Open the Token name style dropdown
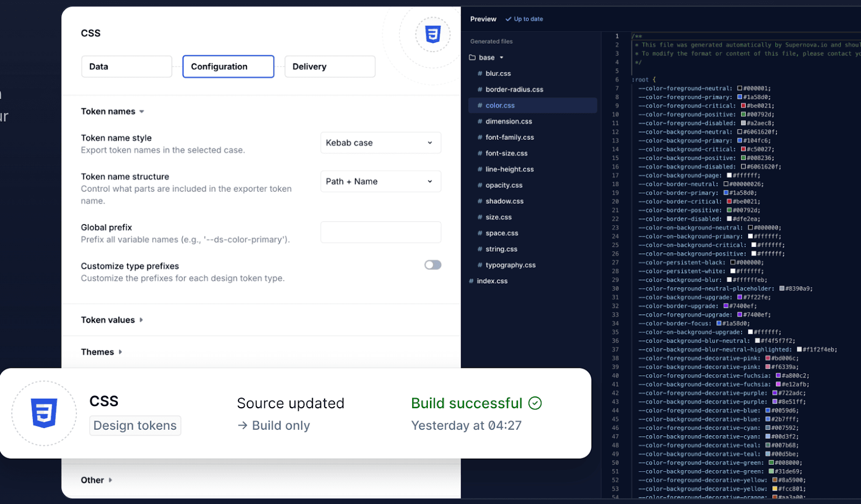Viewport: 861px width, 504px height. click(x=380, y=143)
